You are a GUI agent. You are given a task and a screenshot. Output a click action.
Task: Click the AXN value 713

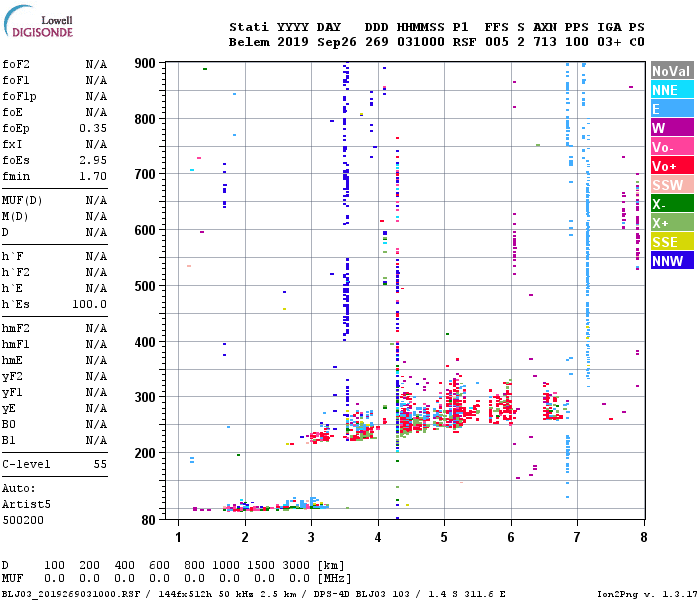click(x=545, y=42)
